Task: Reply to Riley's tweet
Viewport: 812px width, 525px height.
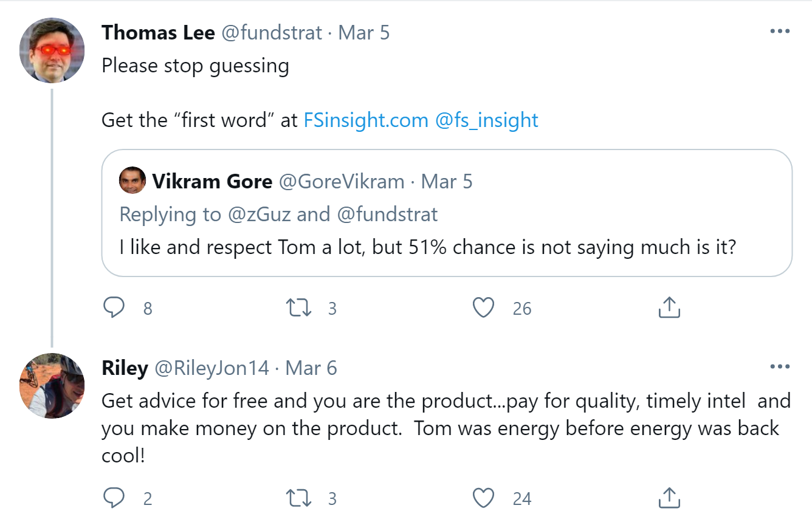Action: point(114,498)
